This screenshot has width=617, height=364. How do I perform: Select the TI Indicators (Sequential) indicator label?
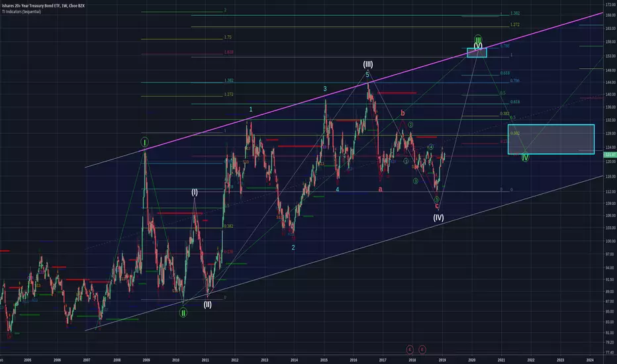point(21,12)
